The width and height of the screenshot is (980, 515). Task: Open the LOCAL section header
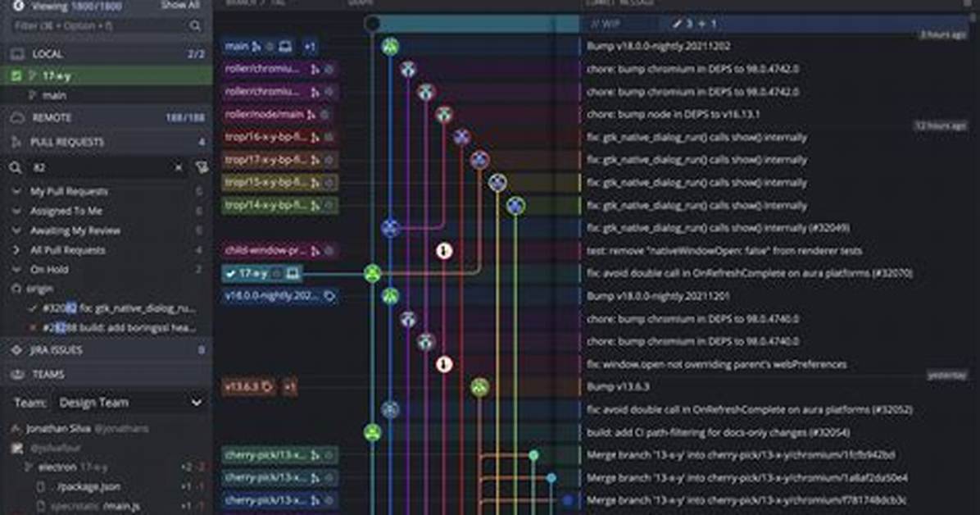pos(107,54)
